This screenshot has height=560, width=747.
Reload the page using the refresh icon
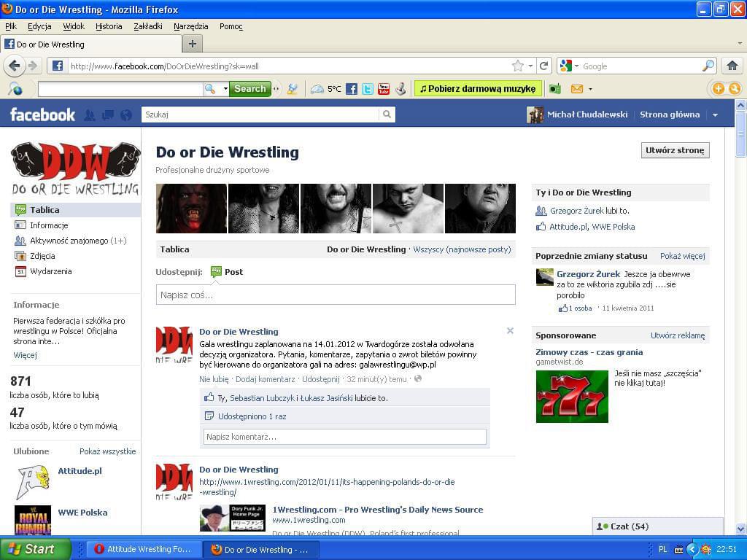coord(544,66)
